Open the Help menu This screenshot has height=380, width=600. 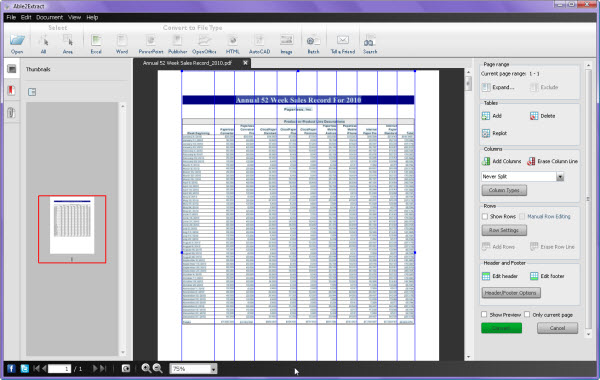click(92, 17)
